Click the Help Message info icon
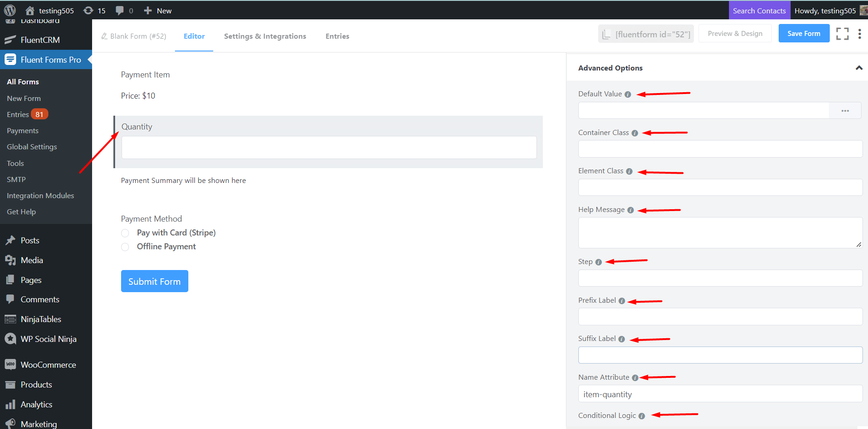 pyautogui.click(x=630, y=210)
